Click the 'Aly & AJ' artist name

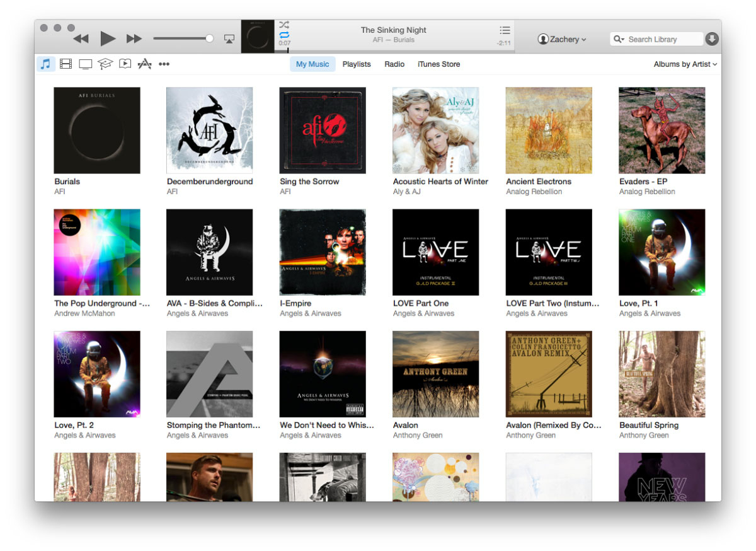(x=406, y=192)
